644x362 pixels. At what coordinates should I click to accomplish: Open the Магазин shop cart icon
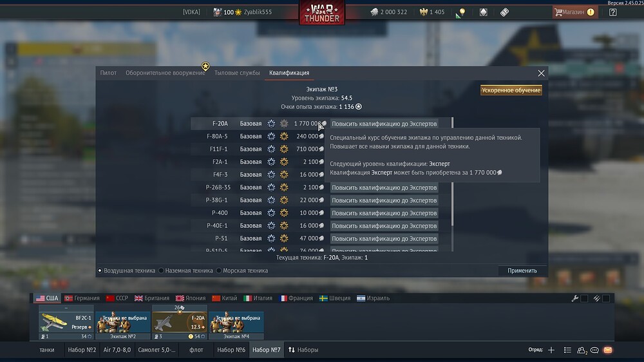[x=558, y=12]
